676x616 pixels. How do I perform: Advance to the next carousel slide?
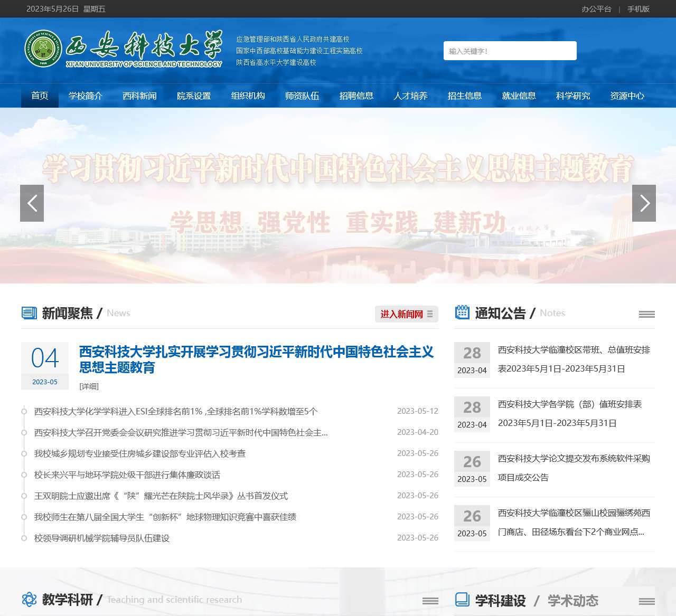[x=644, y=203]
